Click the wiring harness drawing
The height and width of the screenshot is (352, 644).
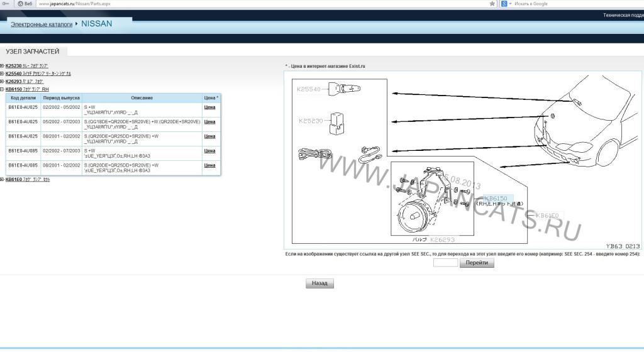point(314,154)
